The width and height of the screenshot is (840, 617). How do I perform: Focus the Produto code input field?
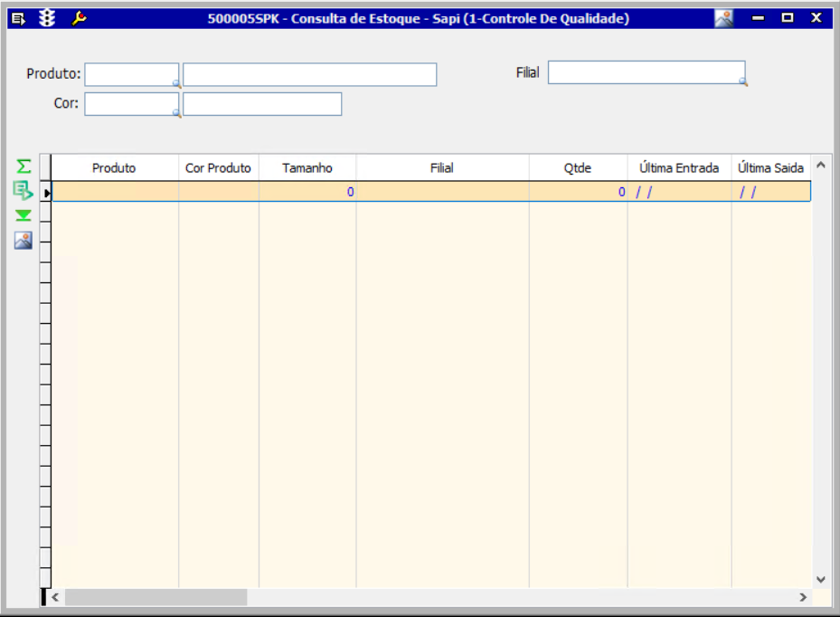click(132, 74)
